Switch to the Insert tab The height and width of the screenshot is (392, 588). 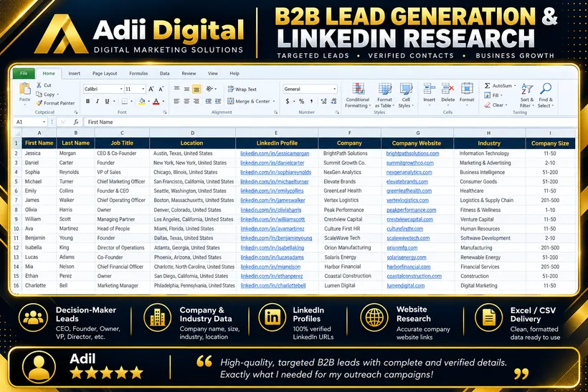75,73
